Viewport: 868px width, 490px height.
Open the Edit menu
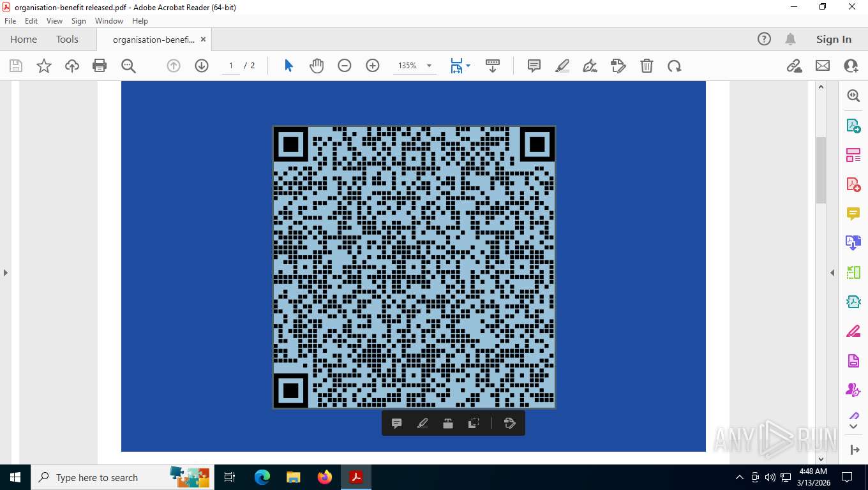click(31, 21)
